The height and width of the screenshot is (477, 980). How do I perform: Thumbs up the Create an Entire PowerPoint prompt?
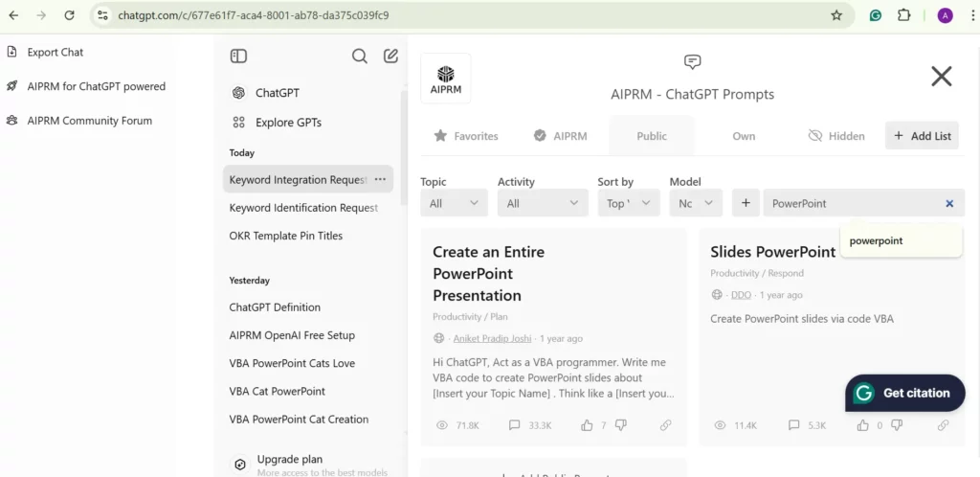[588, 425]
